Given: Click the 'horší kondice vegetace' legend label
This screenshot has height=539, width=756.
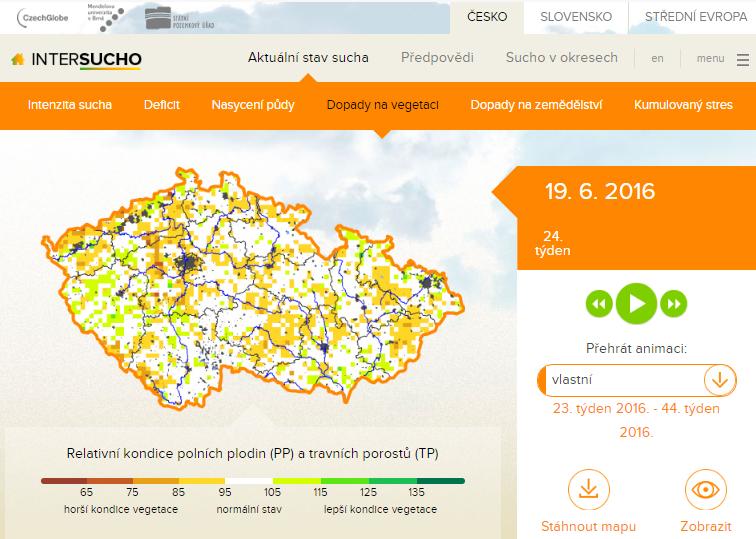Looking at the screenshot, I should [x=121, y=510].
